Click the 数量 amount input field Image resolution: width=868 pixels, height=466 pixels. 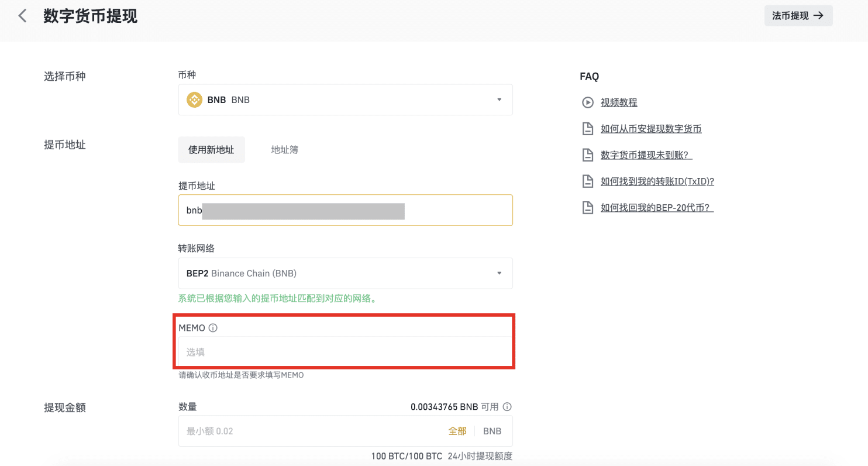pos(345,431)
